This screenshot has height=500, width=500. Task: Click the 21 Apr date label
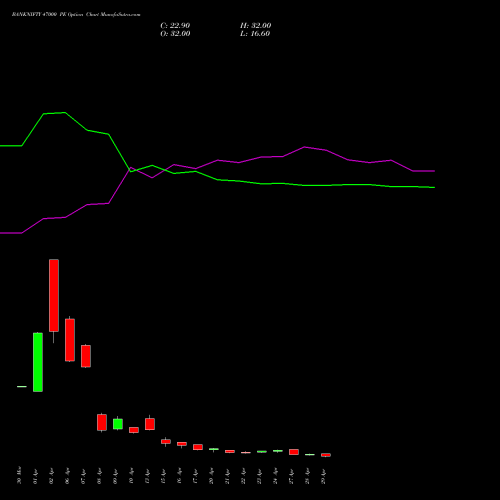click(227, 476)
